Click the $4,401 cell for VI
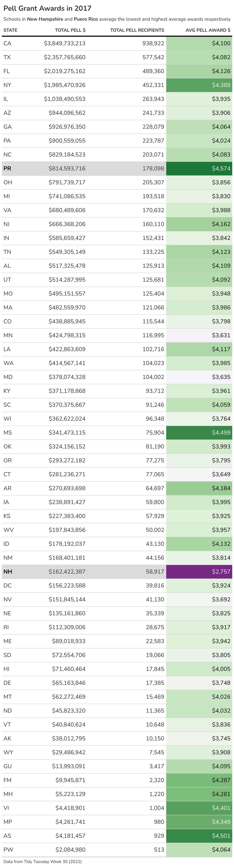 pos(199,808)
